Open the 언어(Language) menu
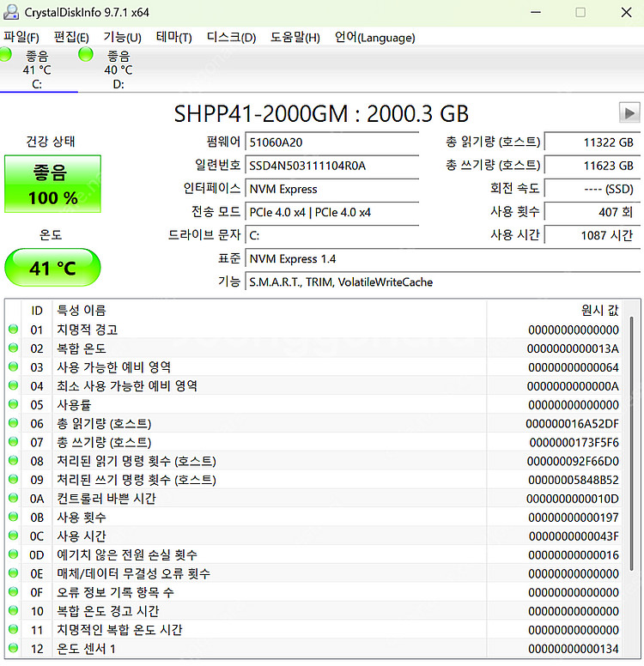The image size is (644, 666). coord(374,38)
